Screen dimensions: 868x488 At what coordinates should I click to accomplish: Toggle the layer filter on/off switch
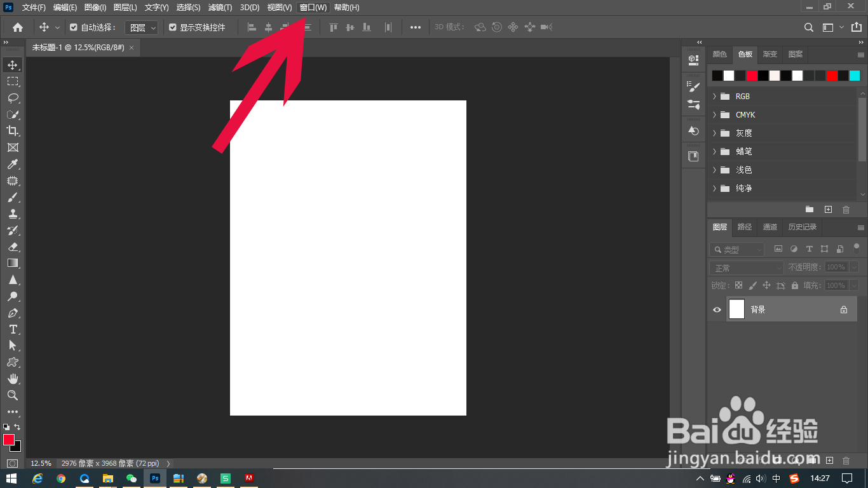[x=856, y=247]
